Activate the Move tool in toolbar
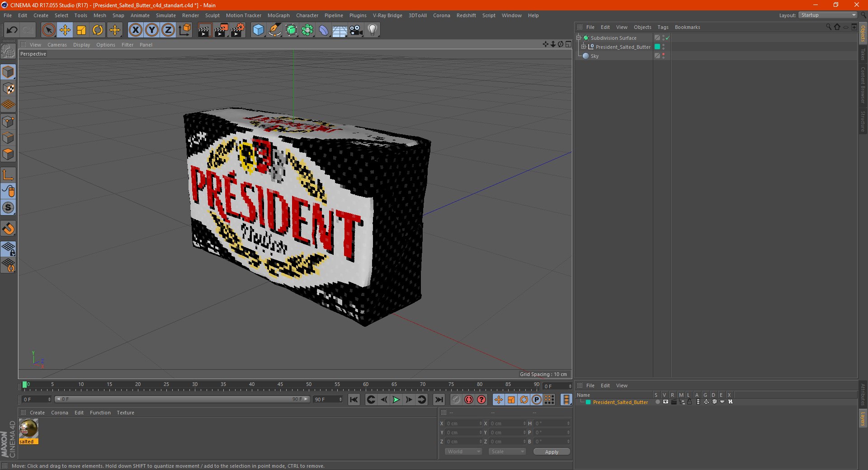This screenshot has height=470, width=868. [x=65, y=30]
